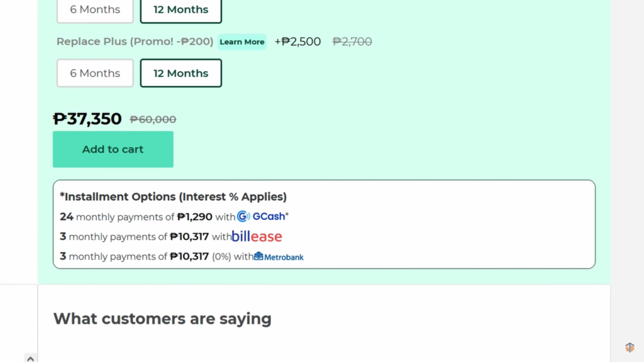
Task: Add the item to cart
Action: click(x=113, y=150)
